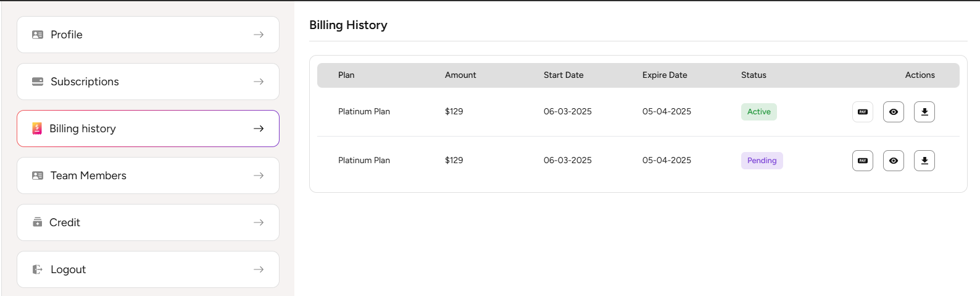Image resolution: width=980 pixels, height=296 pixels.
Task: Click the Profile ID card icon
Action: click(x=38, y=35)
